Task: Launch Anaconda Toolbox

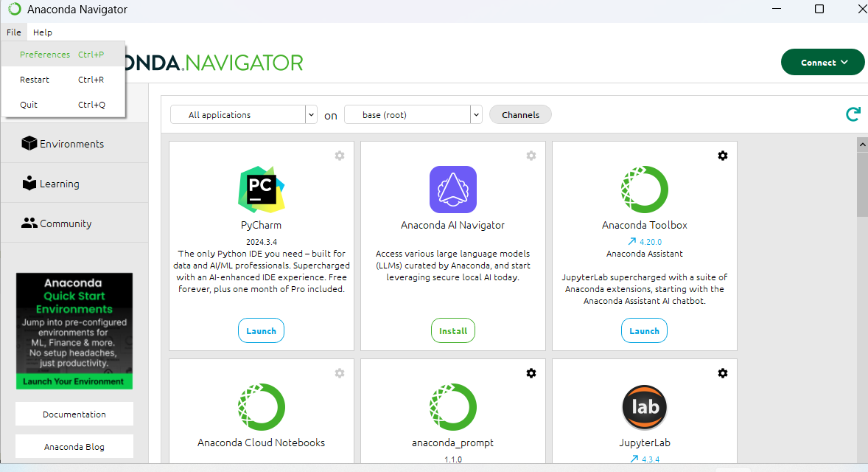Action: click(x=644, y=330)
